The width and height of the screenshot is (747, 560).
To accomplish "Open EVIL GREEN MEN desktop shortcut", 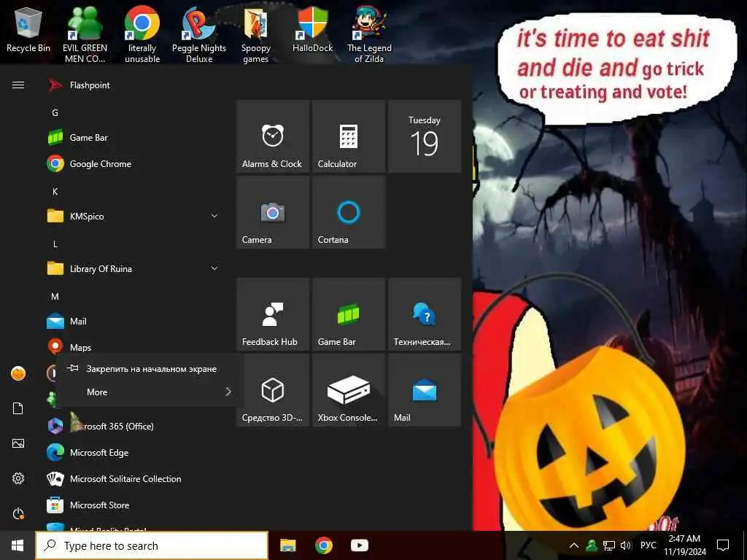I will 85,34.
